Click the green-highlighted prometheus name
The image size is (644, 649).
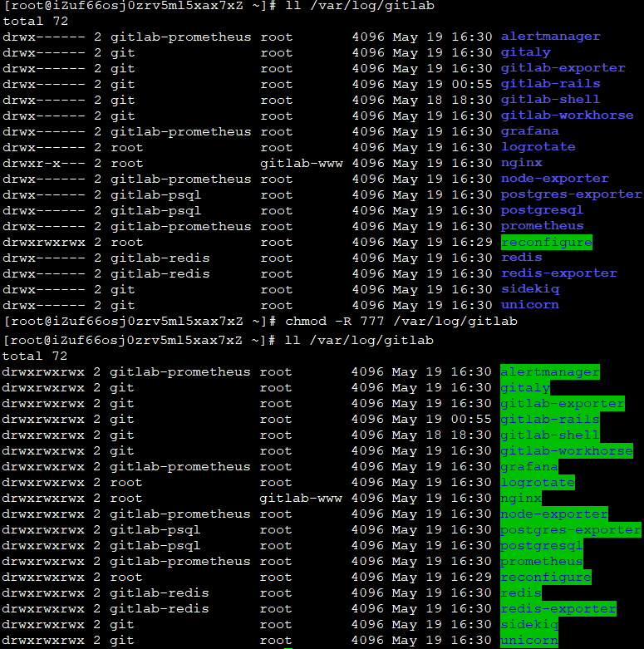541,561
